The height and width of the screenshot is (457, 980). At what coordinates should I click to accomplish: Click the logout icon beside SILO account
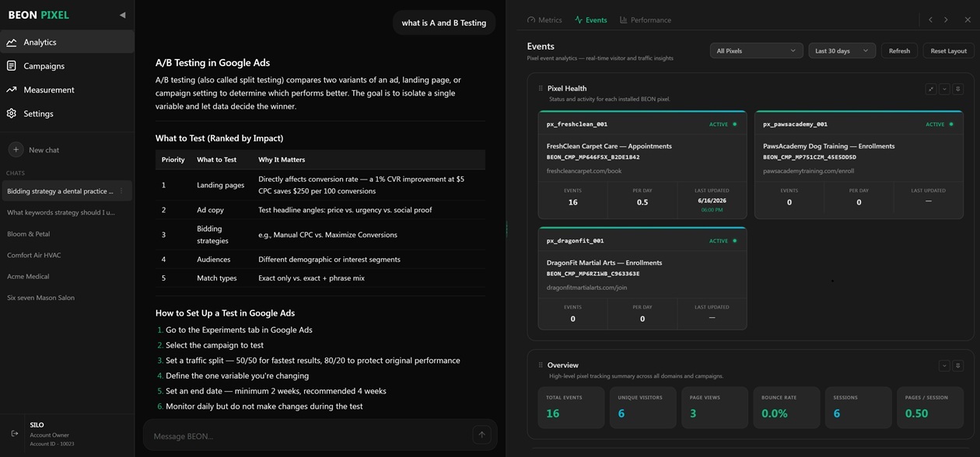click(14, 434)
